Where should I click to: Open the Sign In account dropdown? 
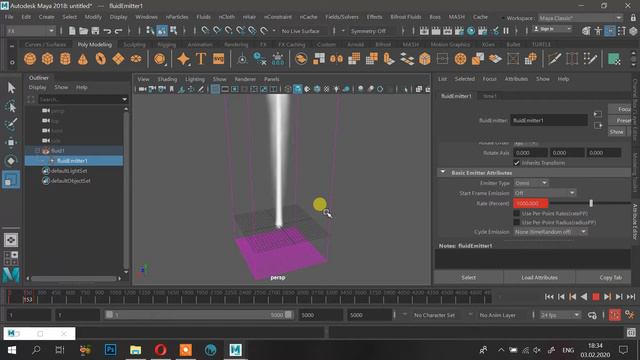[x=552, y=29]
